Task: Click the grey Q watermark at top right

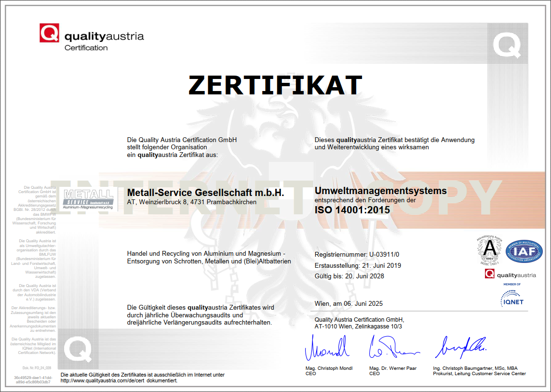Action: pos(507,44)
